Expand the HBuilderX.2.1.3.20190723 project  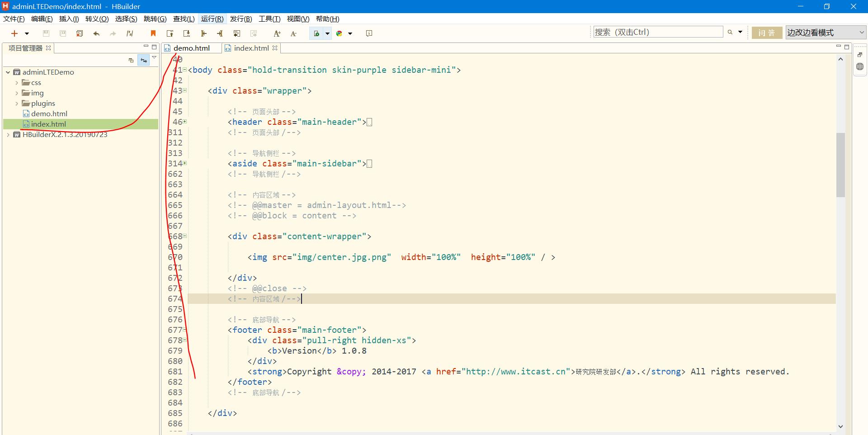(8, 135)
